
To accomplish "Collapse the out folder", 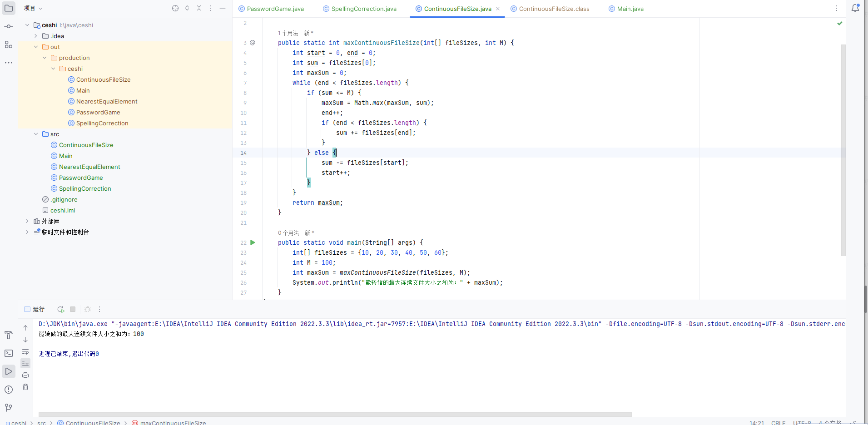I will coord(36,47).
